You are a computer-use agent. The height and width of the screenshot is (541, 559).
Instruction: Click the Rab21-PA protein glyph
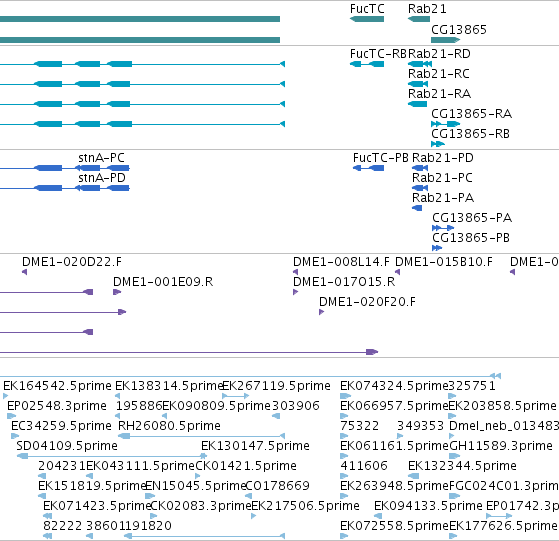(x=417, y=208)
